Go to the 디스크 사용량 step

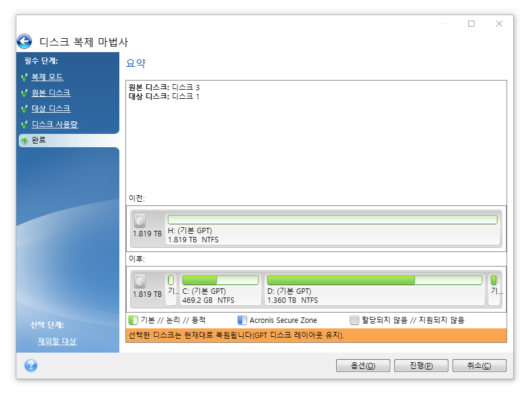click(x=55, y=124)
